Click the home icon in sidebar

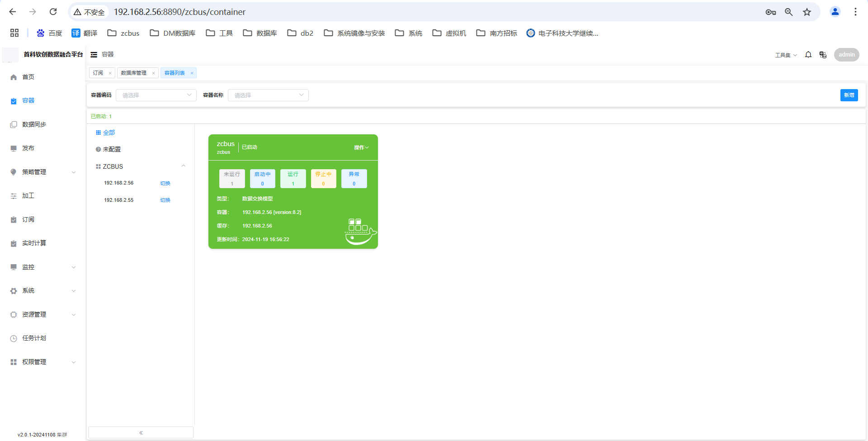[x=14, y=77]
